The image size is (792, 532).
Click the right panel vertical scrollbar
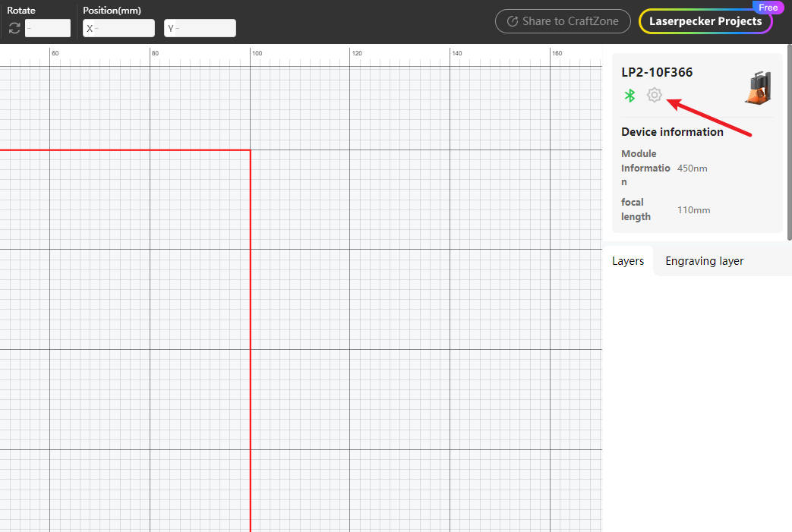tap(789, 144)
